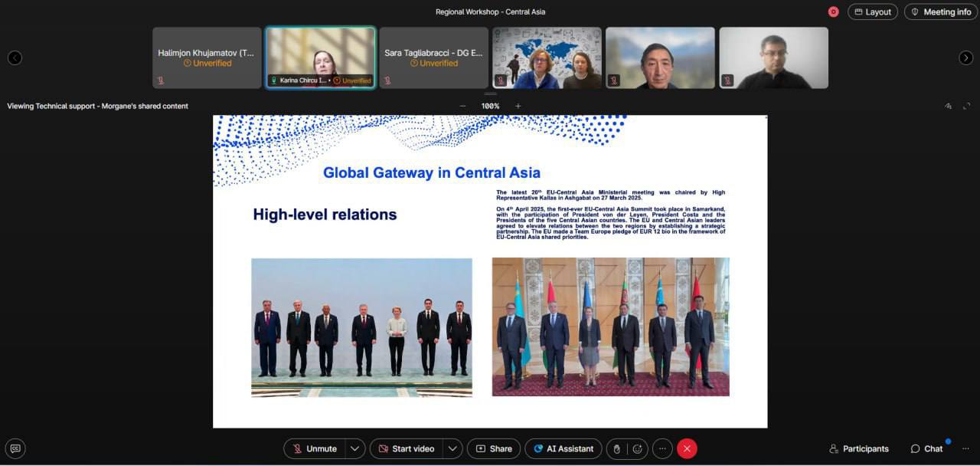This screenshot has height=466, width=980.
Task: Select the Raise hand icon
Action: coord(616,448)
